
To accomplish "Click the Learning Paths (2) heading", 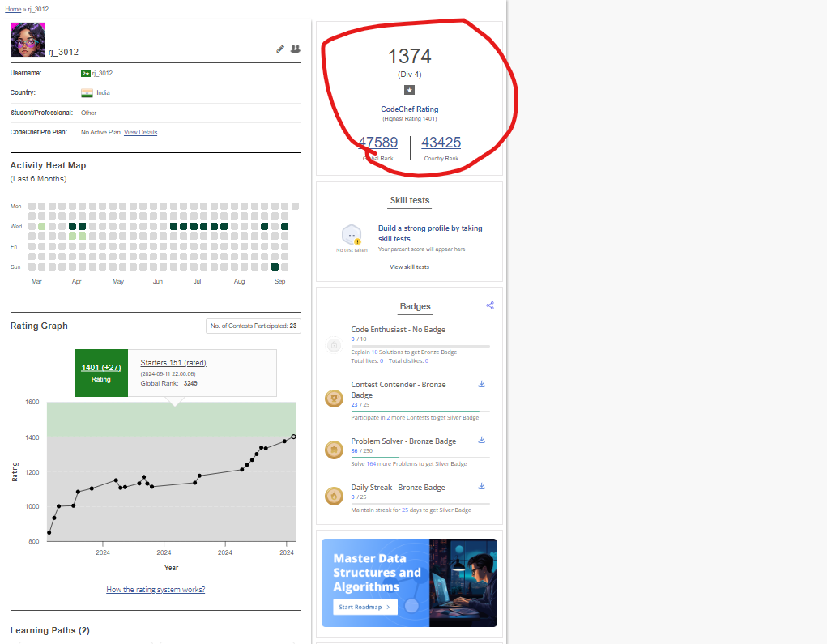I will click(x=50, y=630).
